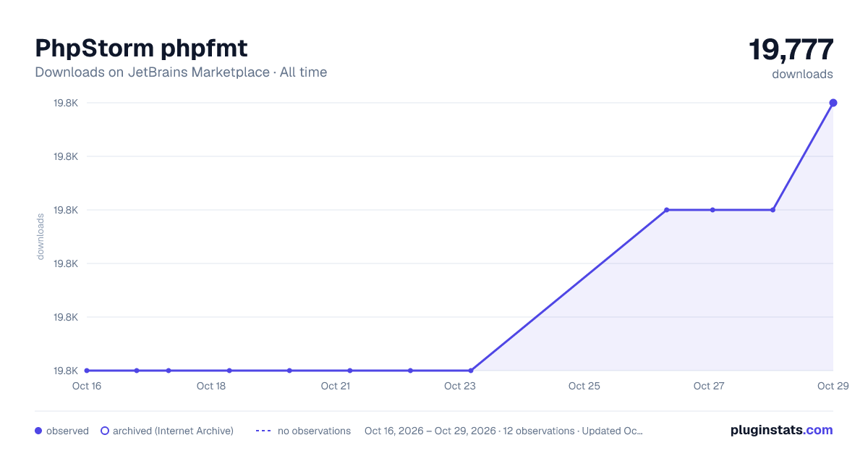
Task: Select the Oct 23 data point where the rise begins
Action: point(471,371)
